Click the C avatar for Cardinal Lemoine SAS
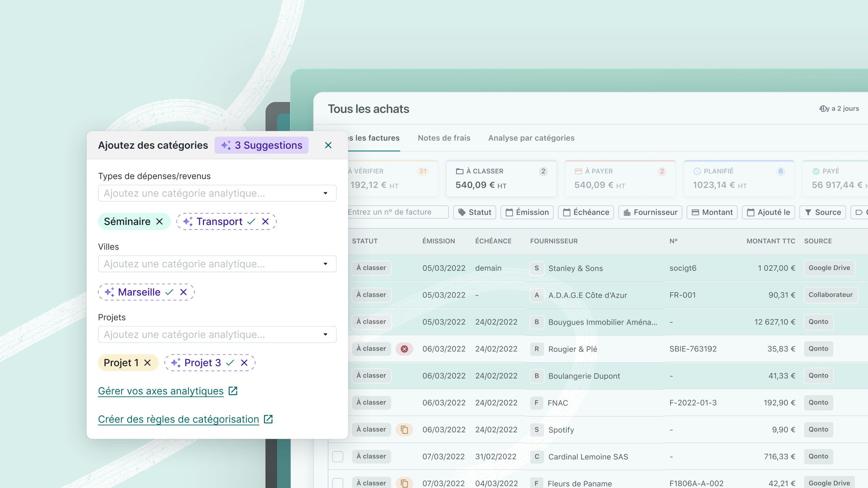 tap(537, 457)
